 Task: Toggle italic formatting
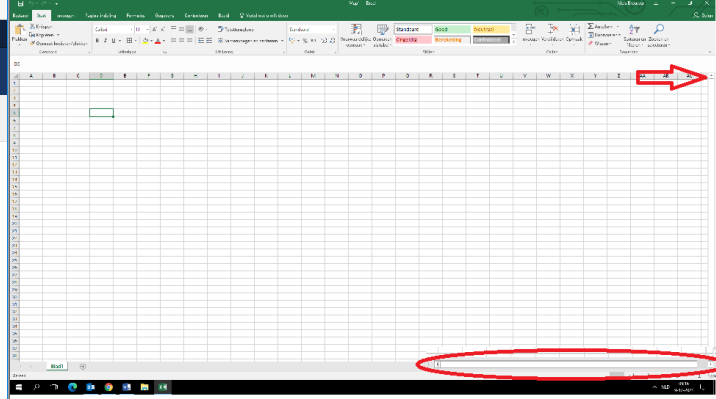105,41
